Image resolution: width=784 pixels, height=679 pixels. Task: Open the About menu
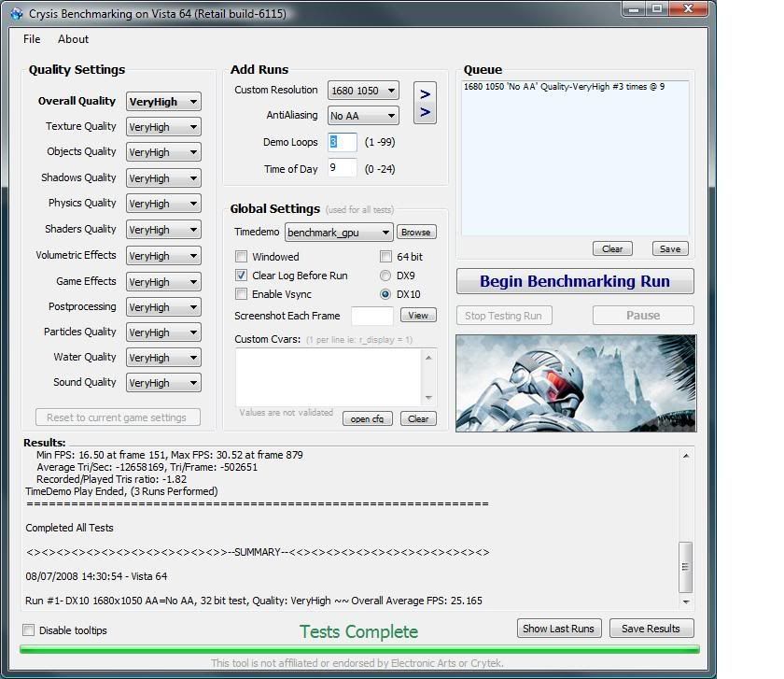coord(73,39)
